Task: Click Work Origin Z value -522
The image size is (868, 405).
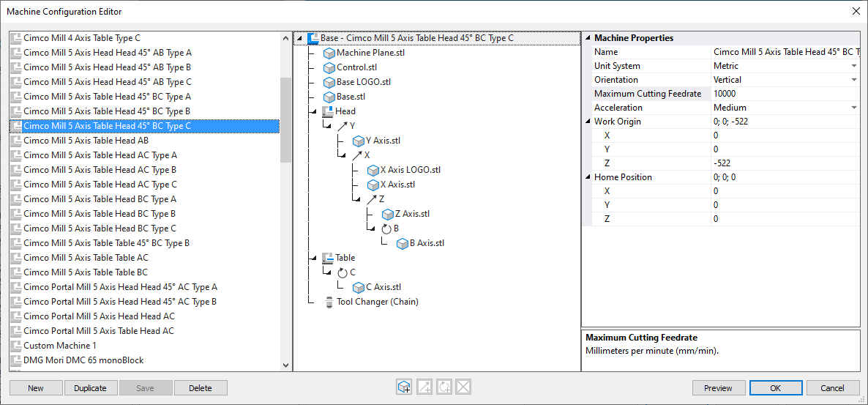Action: click(786, 163)
